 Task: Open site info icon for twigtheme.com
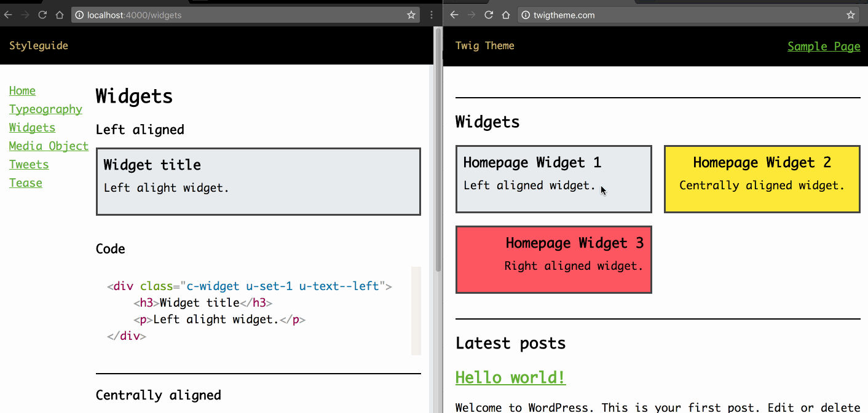[526, 15]
